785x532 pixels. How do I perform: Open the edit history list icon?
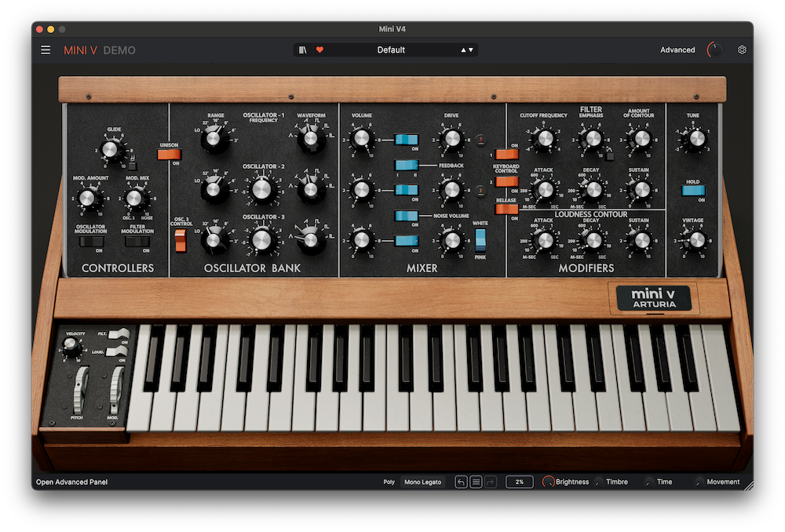[x=476, y=482]
